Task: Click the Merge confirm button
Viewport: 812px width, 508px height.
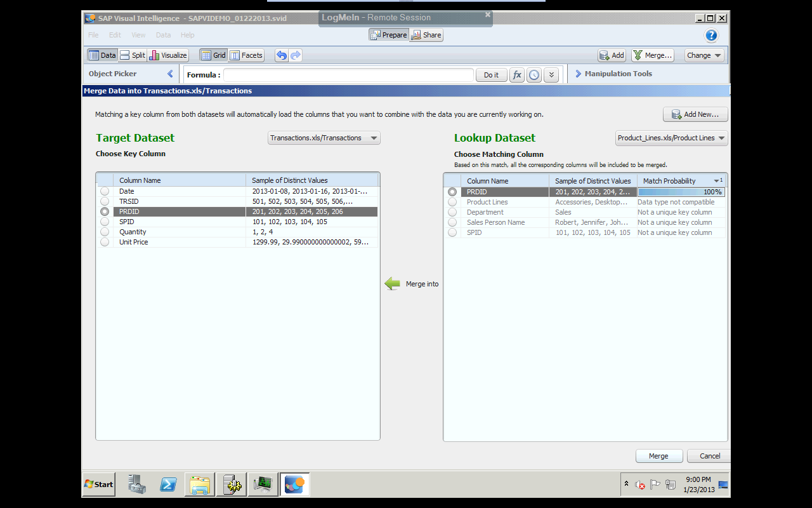Action: tap(659, 456)
